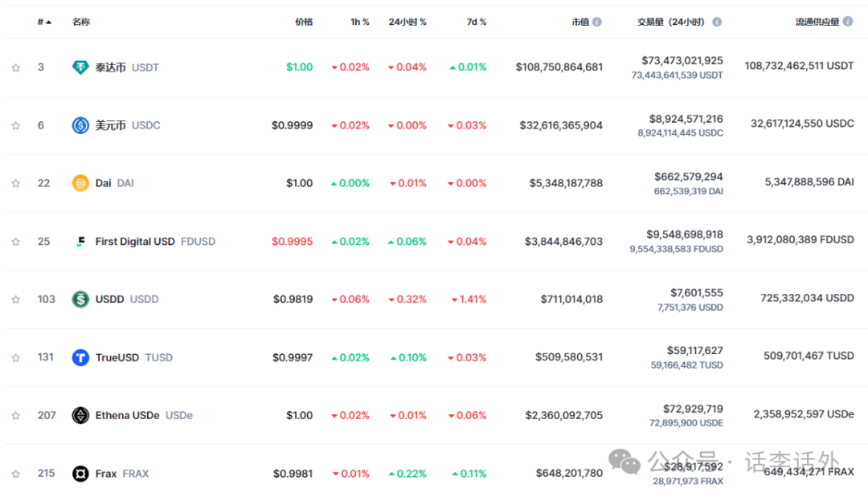The height and width of the screenshot is (497, 868).
Task: Sort by 价格 column header
Action: pos(304,22)
